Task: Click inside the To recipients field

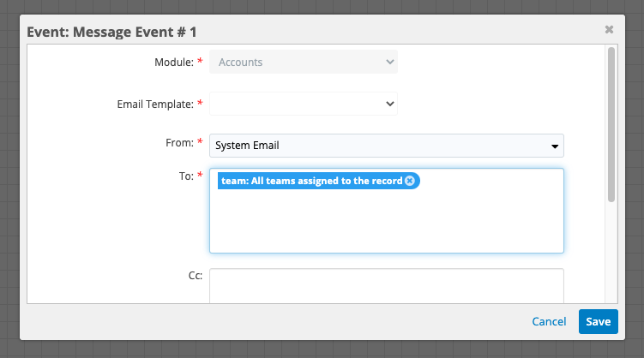Action: pyautogui.click(x=387, y=219)
